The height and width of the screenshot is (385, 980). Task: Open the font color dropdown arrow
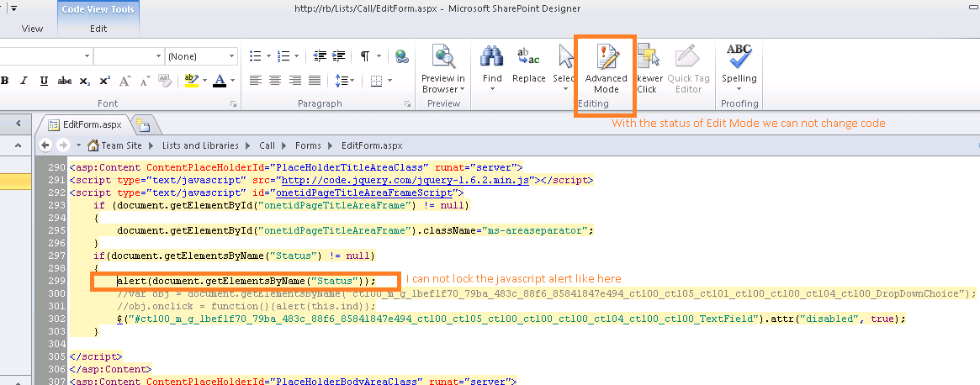click(232, 81)
